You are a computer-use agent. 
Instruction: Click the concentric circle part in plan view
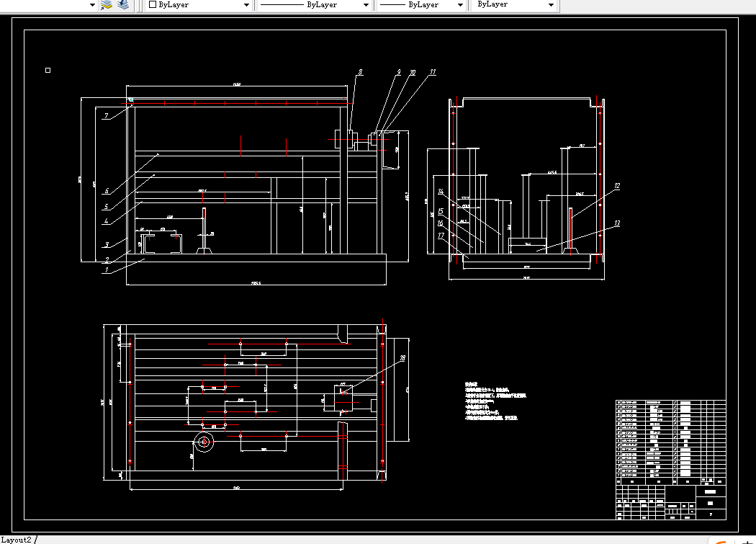pyautogui.click(x=204, y=442)
